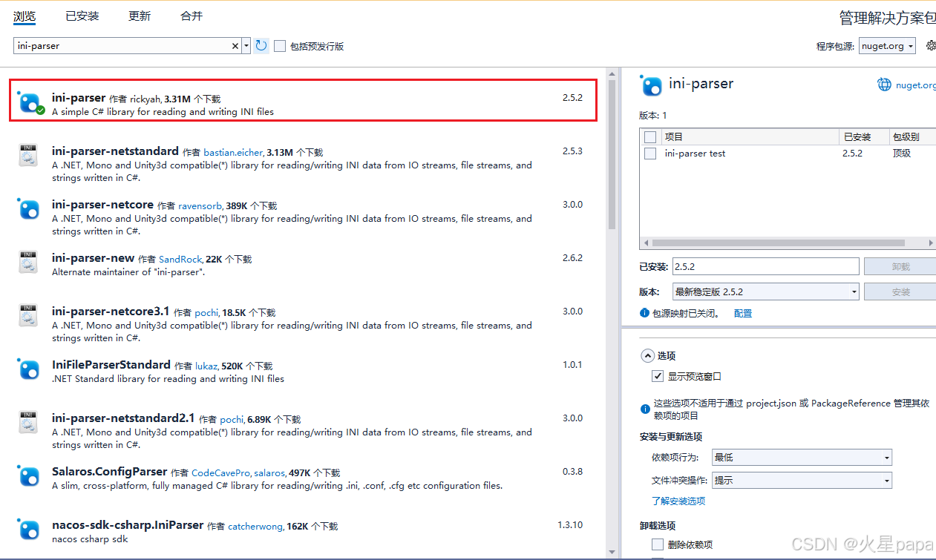Click the ini-parser-new package icon
936x560 pixels.
pyautogui.click(x=28, y=262)
